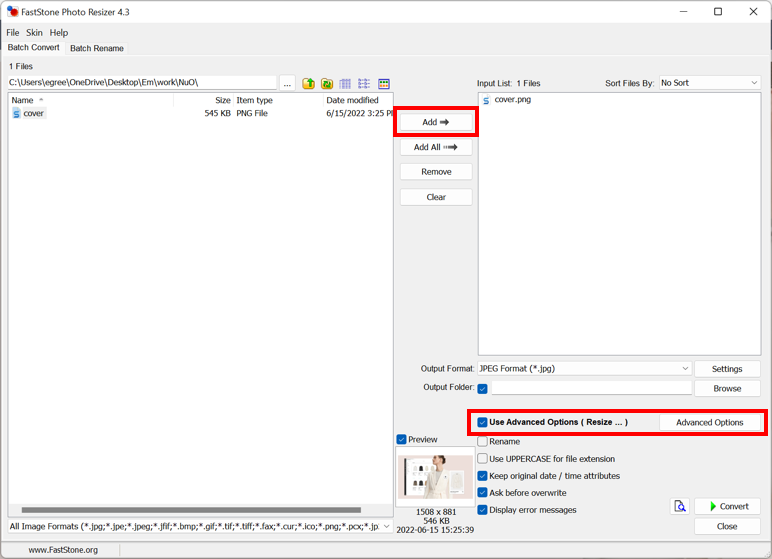Click the Add All button

[x=436, y=147]
